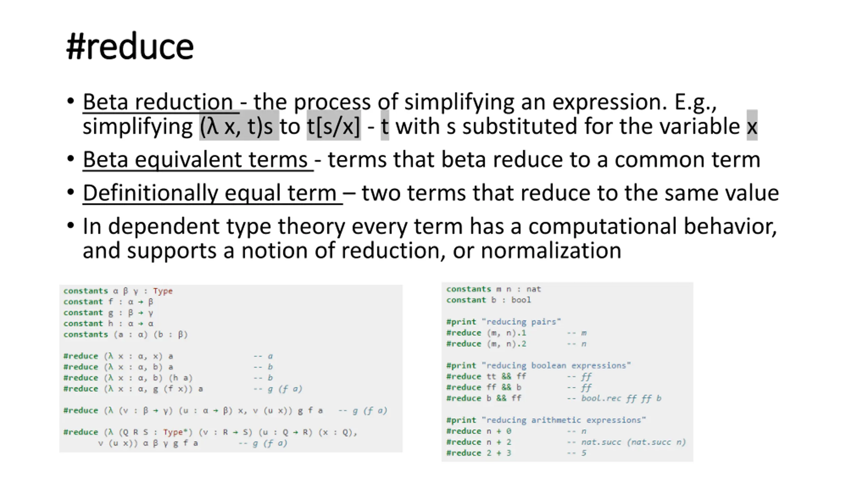Screen dimensions: 868x488
Task: Click the underlined "Beta equivalent terms" text
Action: [x=195, y=159]
